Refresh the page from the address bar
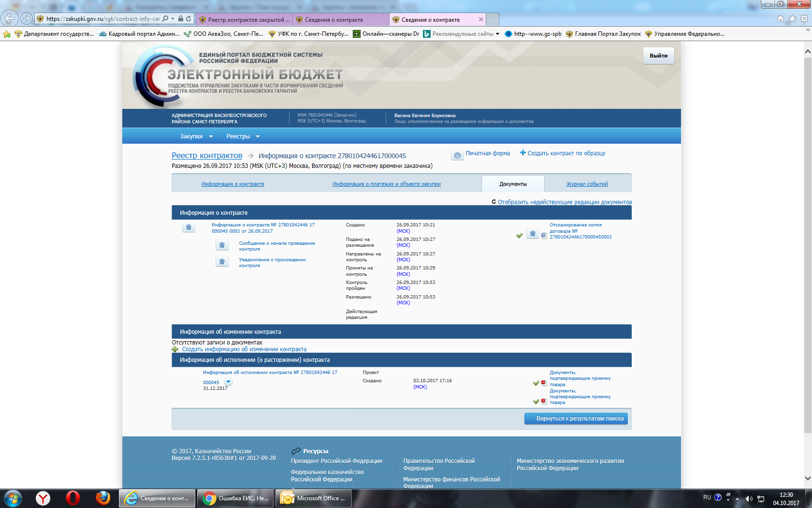812x508 pixels. [x=188, y=18]
